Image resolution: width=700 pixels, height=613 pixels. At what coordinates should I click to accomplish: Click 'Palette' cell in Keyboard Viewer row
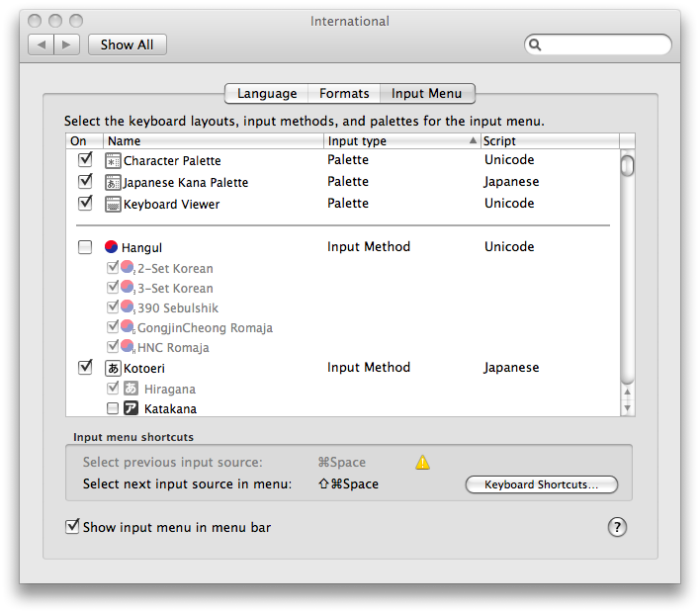348,203
